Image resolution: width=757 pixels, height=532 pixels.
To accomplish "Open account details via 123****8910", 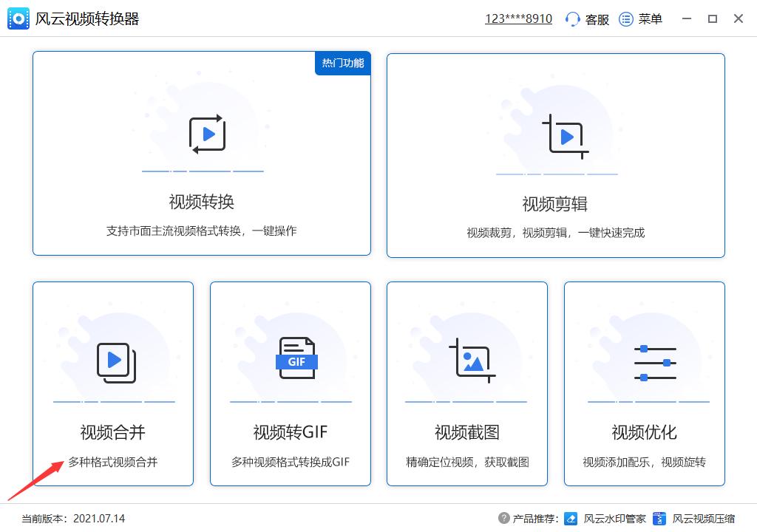I will 518,18.
